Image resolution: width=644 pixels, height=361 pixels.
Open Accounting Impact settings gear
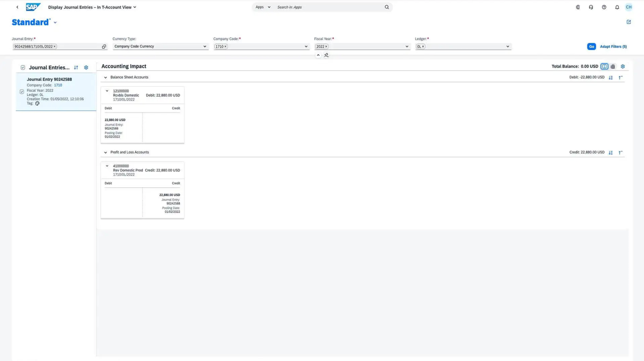pos(623,66)
